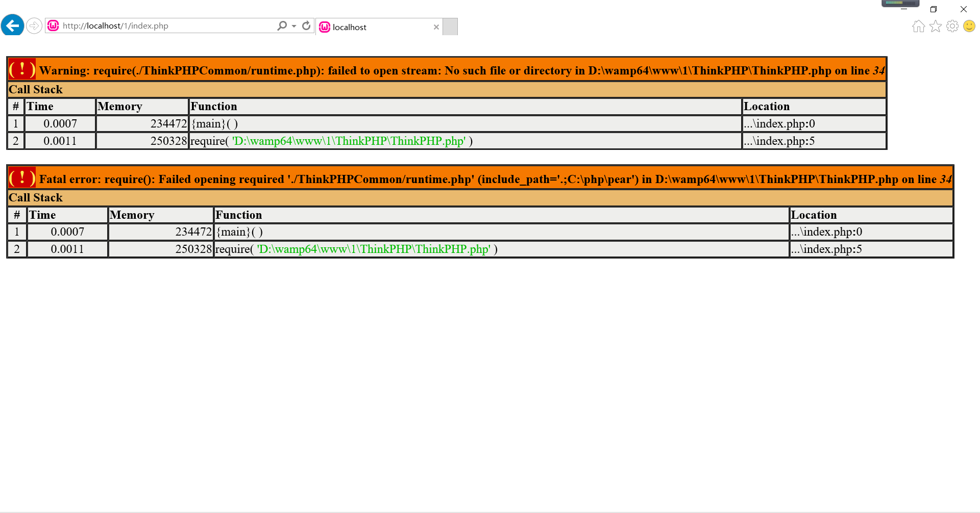Click the Warning require runtime.php message
The width and height of the screenshot is (980, 513).
[x=462, y=70]
